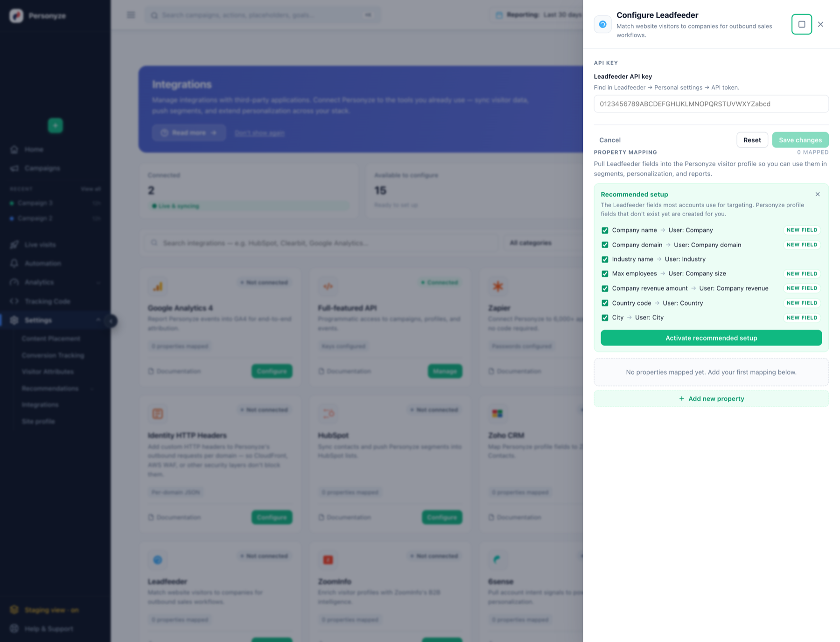Viewport: 840px width, 642px height.
Task: Click the hamburger menu icon in top bar
Action: [131, 15]
